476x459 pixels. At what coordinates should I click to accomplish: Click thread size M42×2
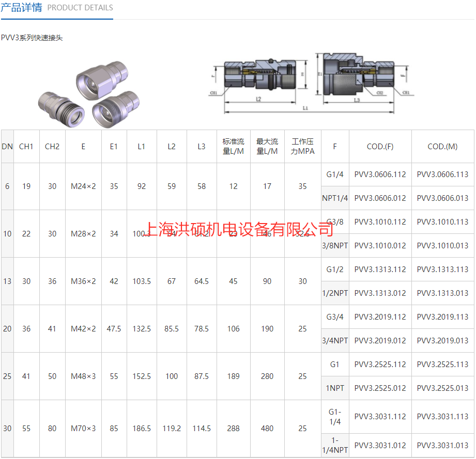tap(83, 329)
